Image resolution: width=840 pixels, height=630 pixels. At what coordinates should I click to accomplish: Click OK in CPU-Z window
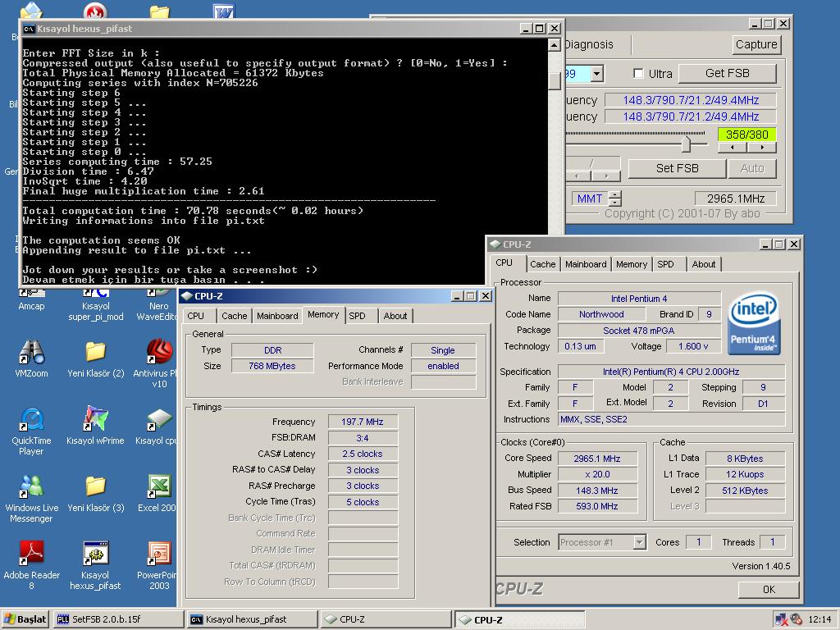point(769,589)
